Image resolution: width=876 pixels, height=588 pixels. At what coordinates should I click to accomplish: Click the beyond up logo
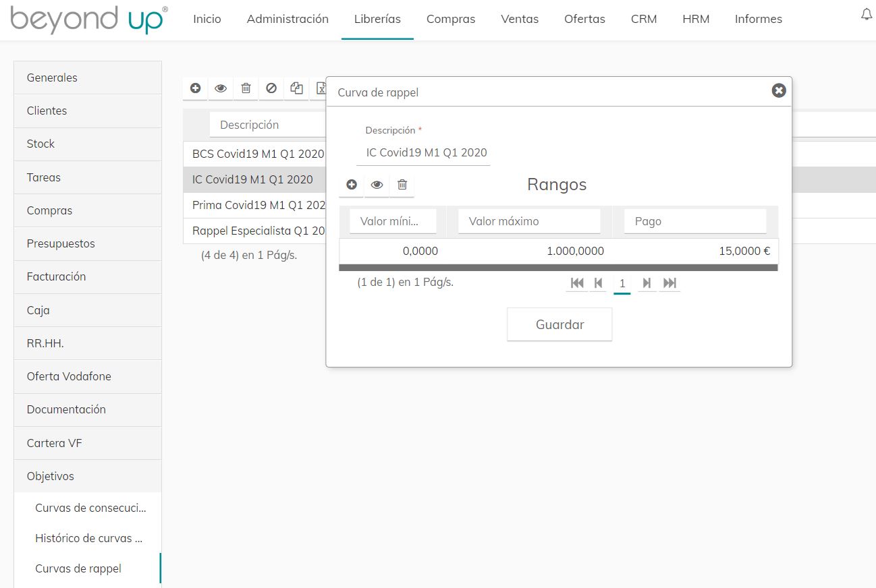tap(90, 20)
